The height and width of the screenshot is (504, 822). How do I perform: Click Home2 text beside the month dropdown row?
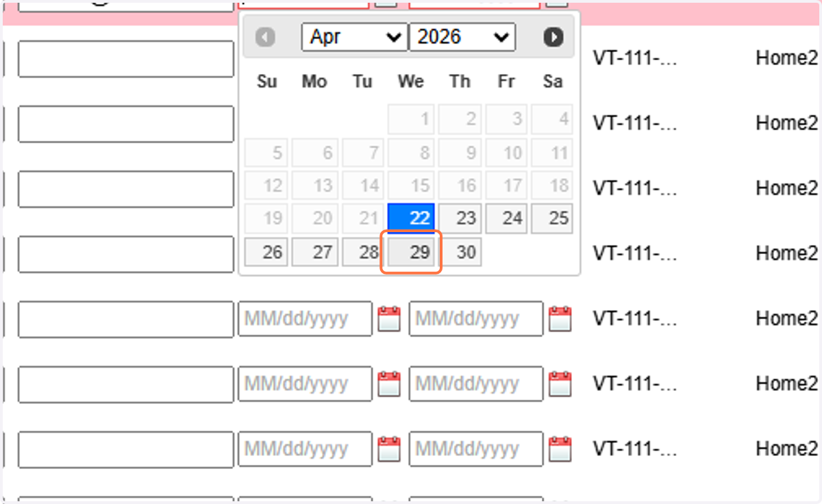(787, 58)
